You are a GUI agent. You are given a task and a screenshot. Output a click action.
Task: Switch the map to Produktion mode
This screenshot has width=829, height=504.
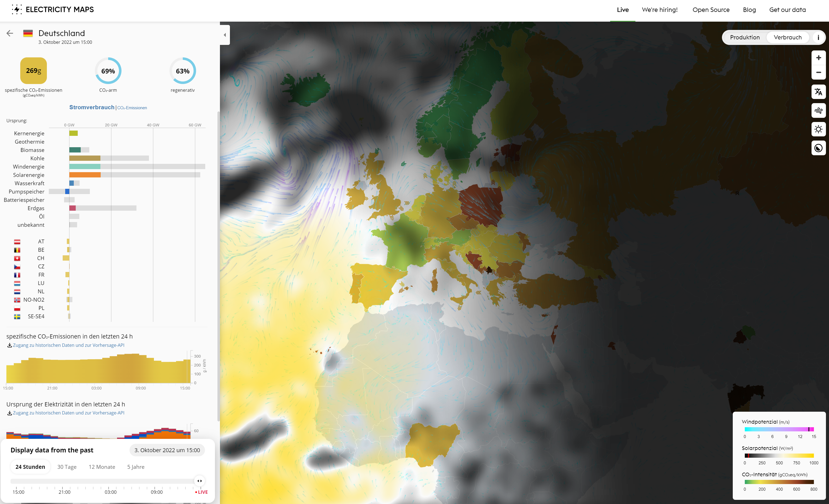coord(745,37)
